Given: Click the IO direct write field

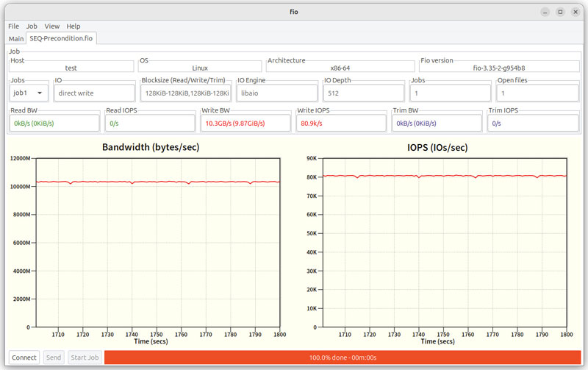Looking at the screenshot, I should coord(94,93).
